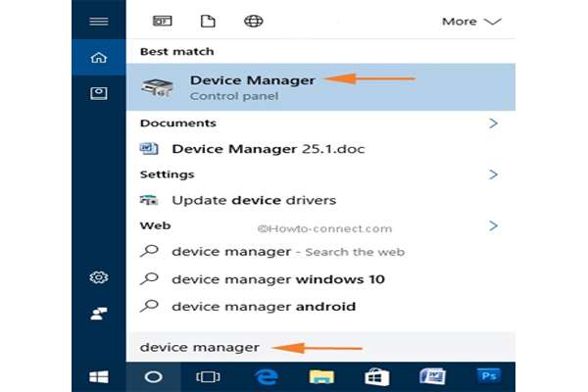588x392 pixels.
Task: Click the Settings section heading
Action: [168, 174]
